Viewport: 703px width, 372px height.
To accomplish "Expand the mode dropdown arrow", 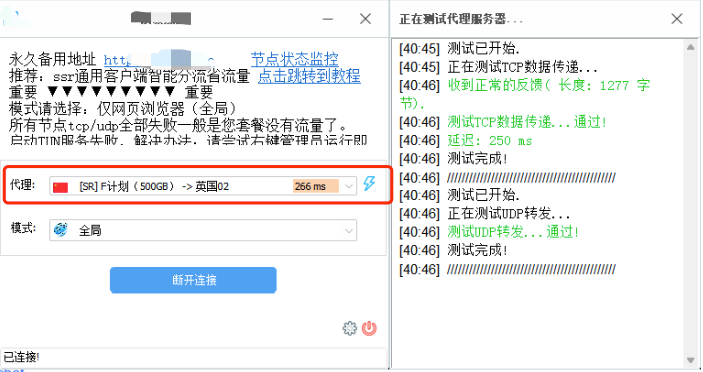I will 349,231.
